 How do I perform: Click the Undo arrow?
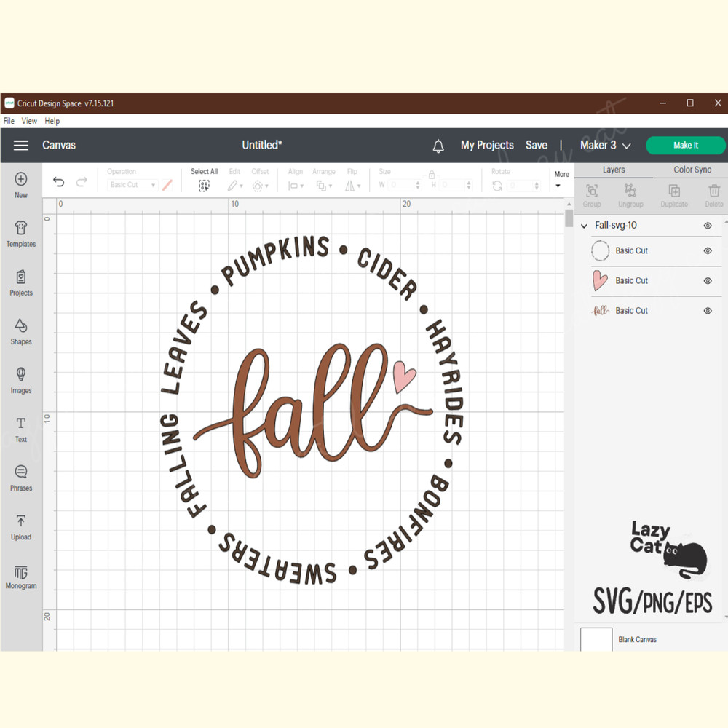pyautogui.click(x=59, y=183)
